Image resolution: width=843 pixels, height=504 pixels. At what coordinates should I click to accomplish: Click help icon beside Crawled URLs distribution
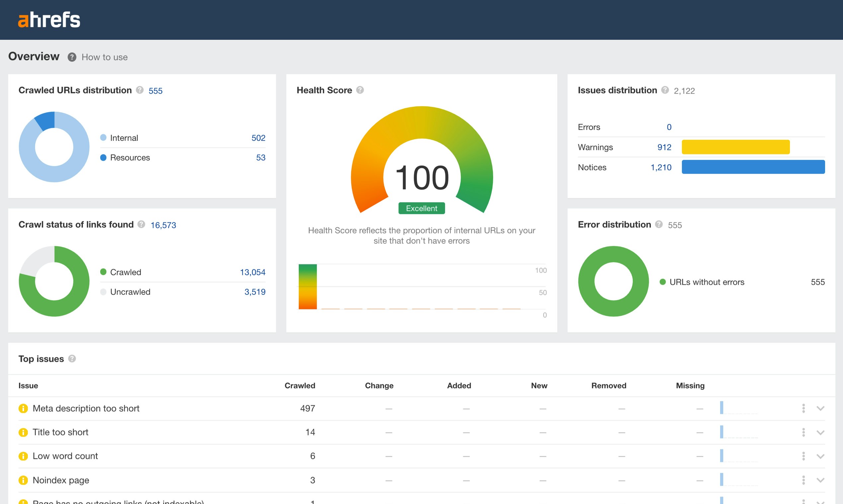pos(140,90)
